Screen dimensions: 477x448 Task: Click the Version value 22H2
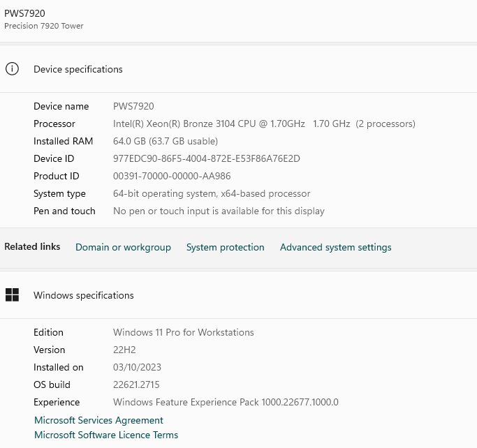(124, 350)
